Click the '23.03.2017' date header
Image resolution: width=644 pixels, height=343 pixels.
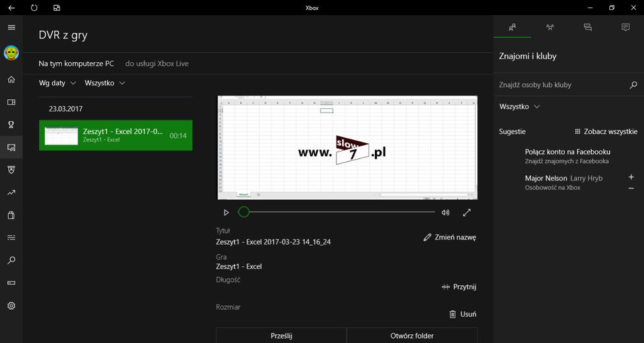tap(65, 109)
